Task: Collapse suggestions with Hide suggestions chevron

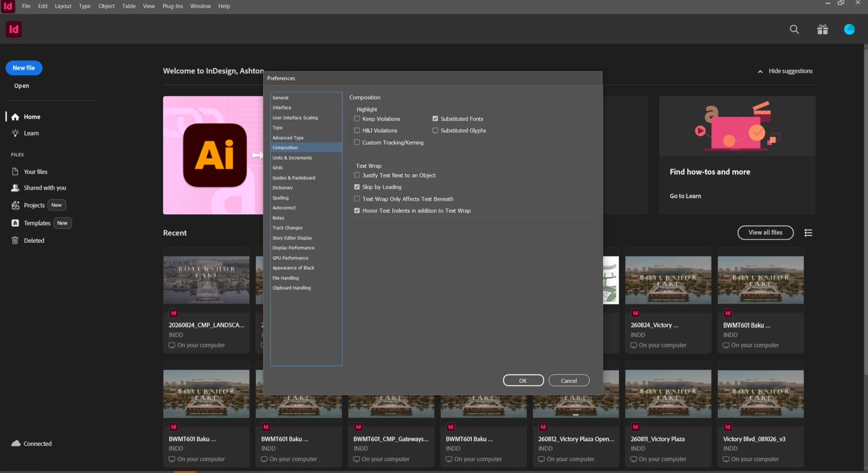Action: pyautogui.click(x=760, y=71)
